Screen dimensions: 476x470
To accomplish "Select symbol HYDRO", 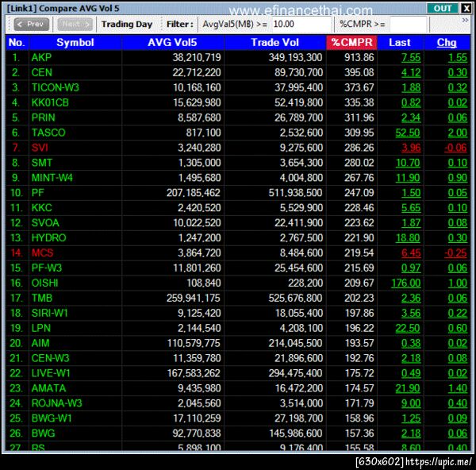I will click(x=49, y=238).
